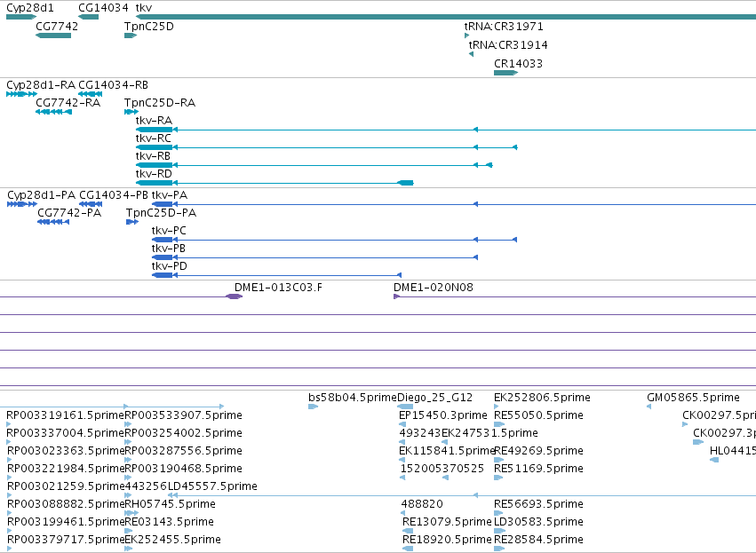Open the TpnC25D gene label
The height and width of the screenshot is (553, 756).
click(x=149, y=26)
